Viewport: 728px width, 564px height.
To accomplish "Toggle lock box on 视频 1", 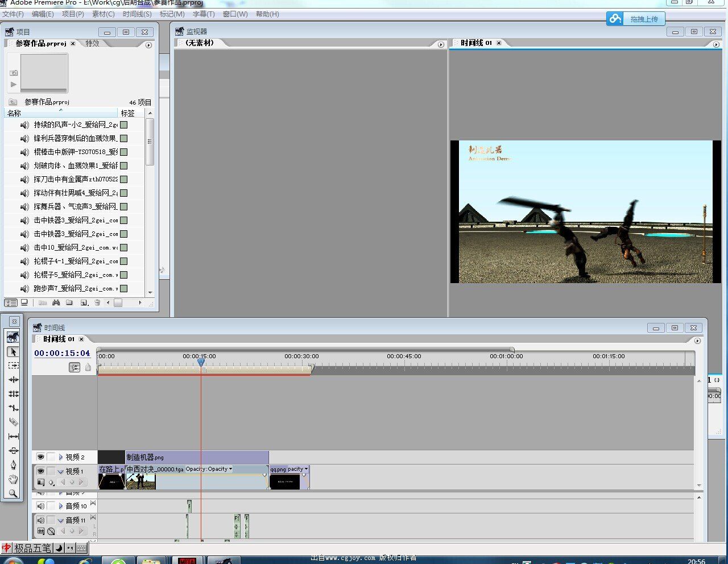I will coord(51,471).
